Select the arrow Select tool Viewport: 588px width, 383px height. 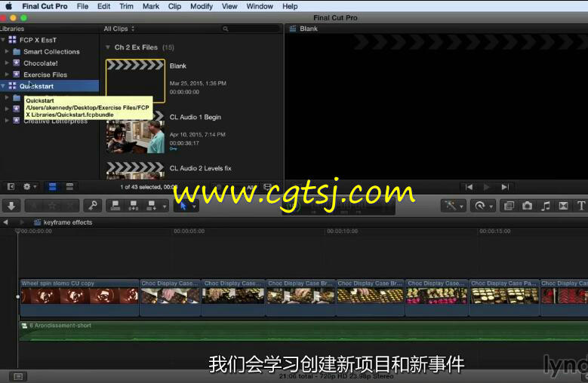click(183, 206)
